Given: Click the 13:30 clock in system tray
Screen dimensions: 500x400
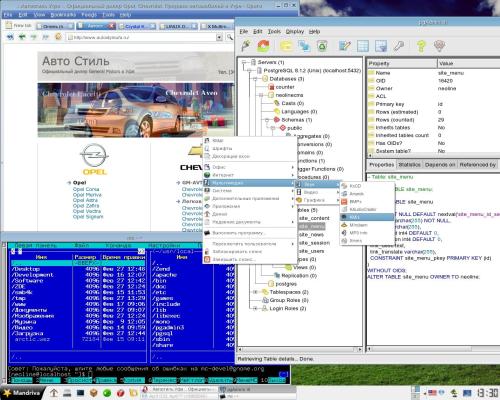Looking at the screenshot, I should 488,393.
